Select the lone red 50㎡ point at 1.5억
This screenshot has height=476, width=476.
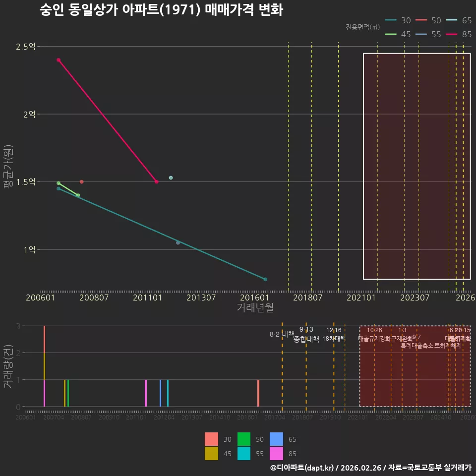(x=82, y=182)
